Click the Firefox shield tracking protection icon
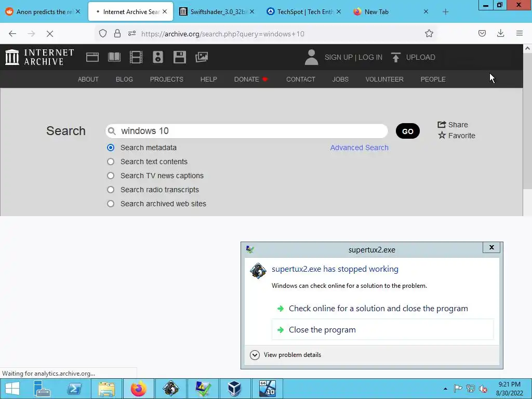Viewport: 532px width, 399px height. (x=103, y=34)
